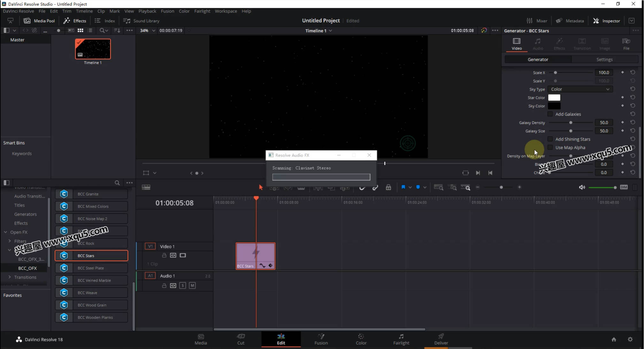
Task: Reset the Sky Type parameter
Action: pos(632,89)
